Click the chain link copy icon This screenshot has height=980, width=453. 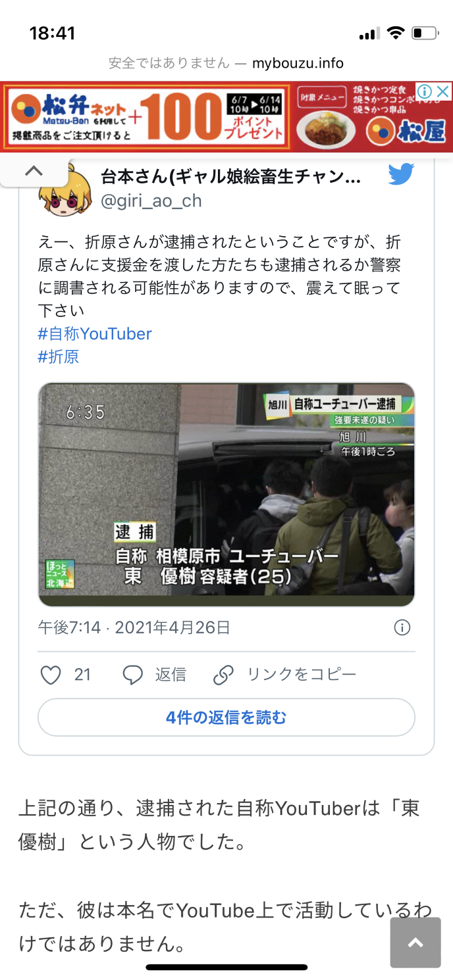pos(224,675)
